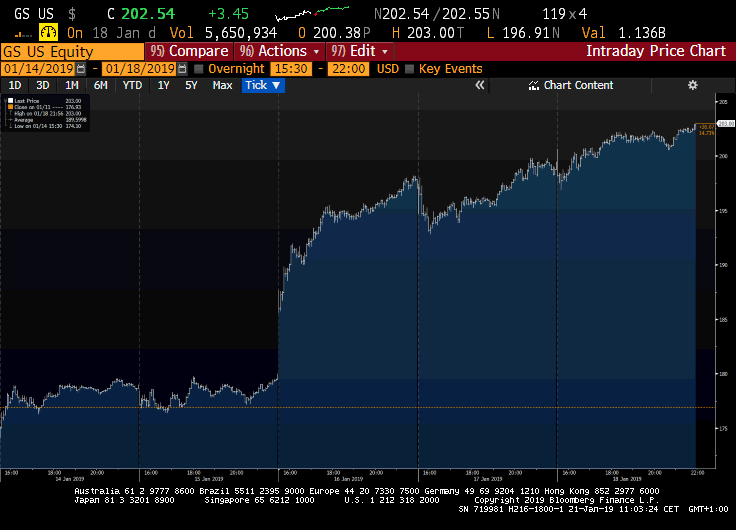Click the start date field 01/14/2019
Screen dimensions: 736x530
coord(38,69)
